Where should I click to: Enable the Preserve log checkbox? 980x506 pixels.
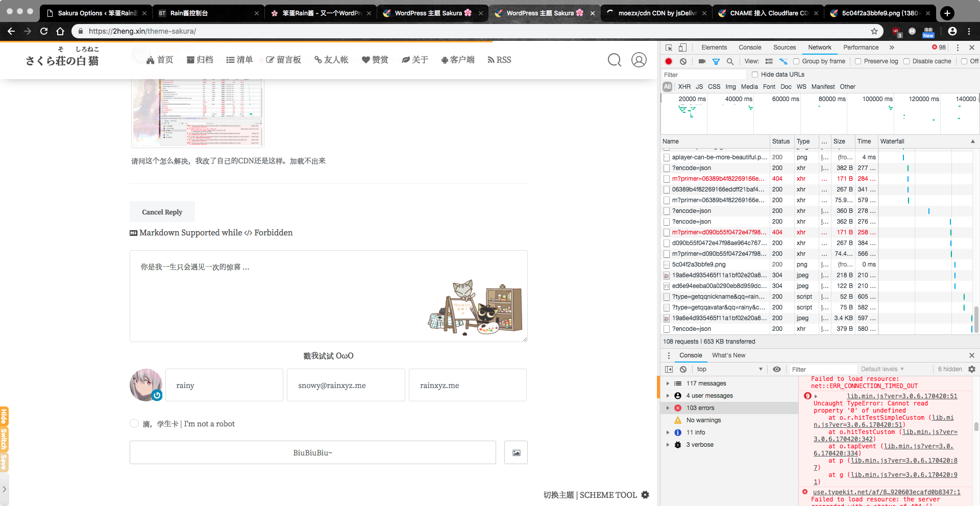click(x=858, y=61)
